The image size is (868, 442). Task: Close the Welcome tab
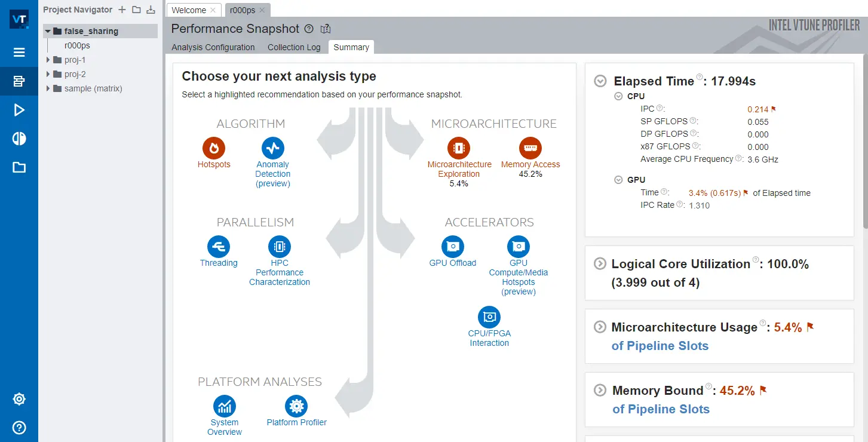213,10
